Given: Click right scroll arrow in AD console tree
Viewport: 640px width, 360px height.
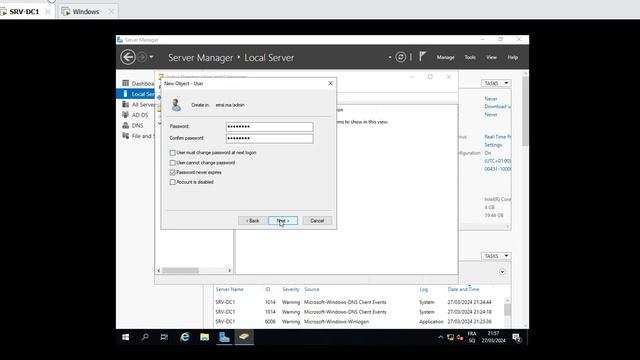Looking at the screenshot, I should coord(229,271).
